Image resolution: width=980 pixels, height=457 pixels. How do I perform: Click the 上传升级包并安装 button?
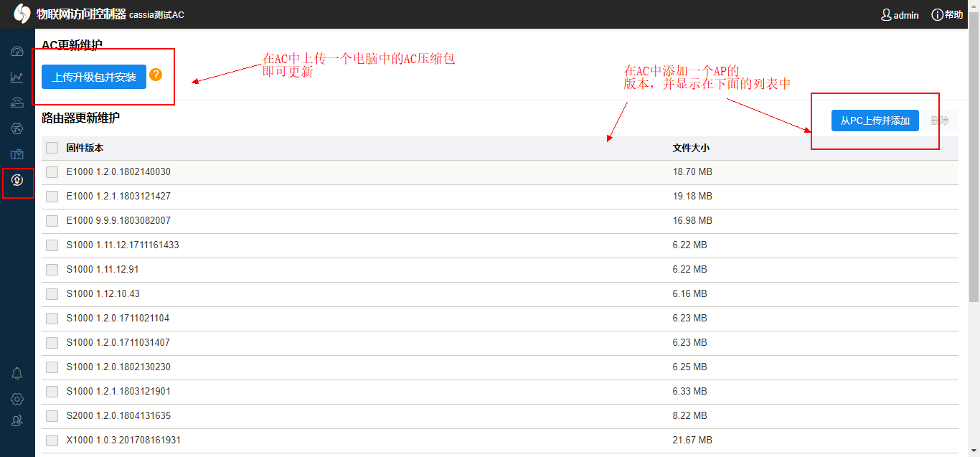tap(94, 77)
